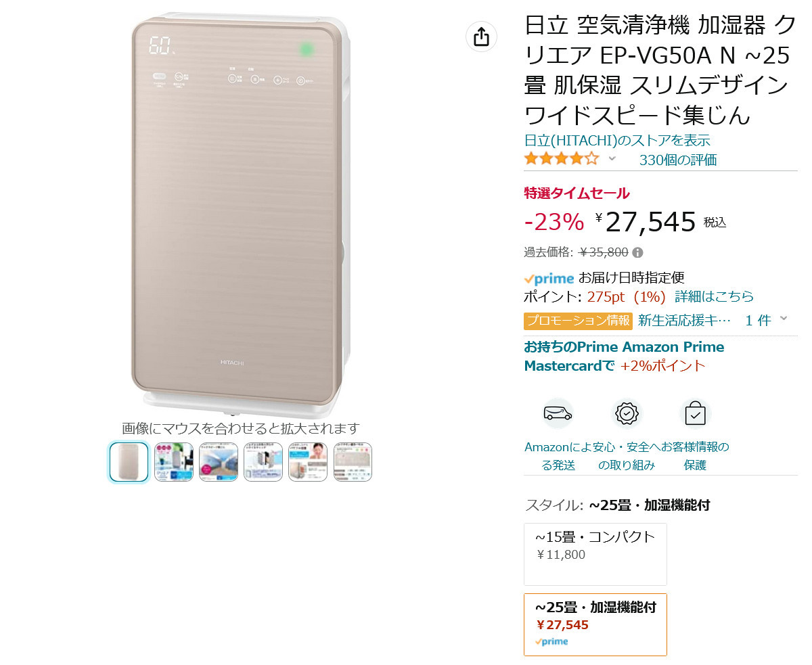812x665 pixels.
Task: Select the first product thumbnail
Action: [x=129, y=462]
